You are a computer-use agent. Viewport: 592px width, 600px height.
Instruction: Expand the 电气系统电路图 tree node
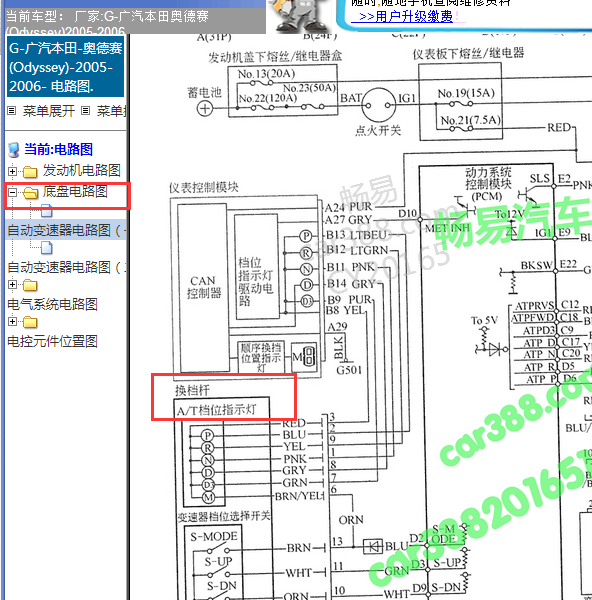click(x=12, y=284)
